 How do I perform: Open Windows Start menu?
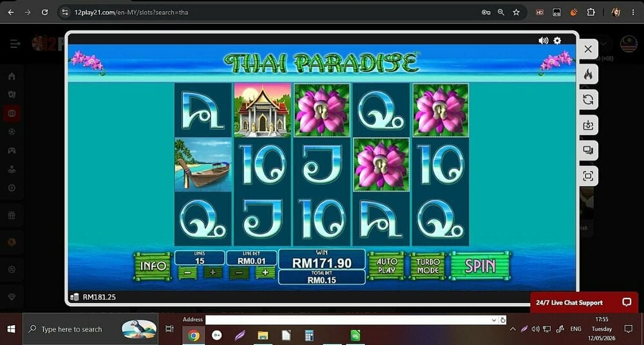coord(11,329)
